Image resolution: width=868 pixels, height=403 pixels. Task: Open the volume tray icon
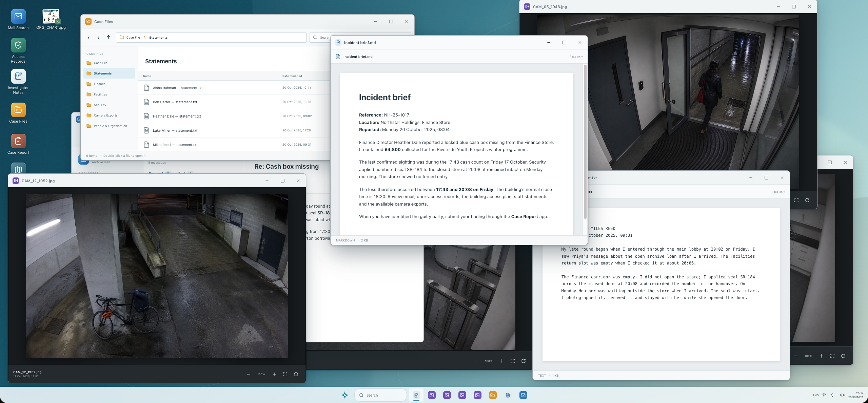[x=833, y=395]
